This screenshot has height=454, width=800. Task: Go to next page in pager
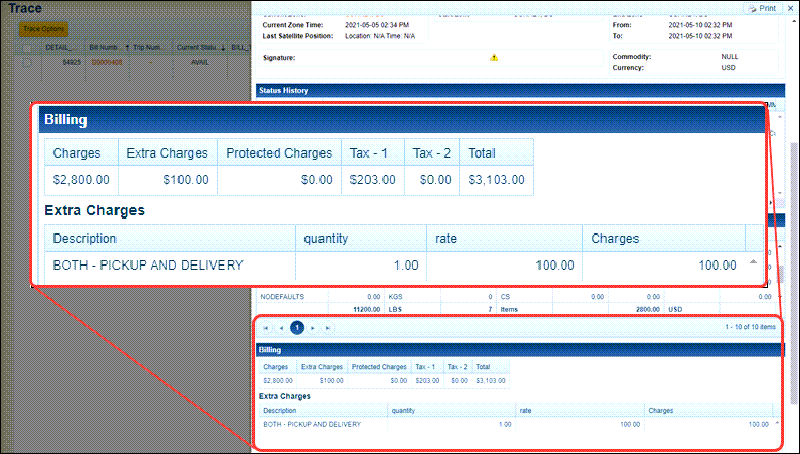(x=313, y=327)
